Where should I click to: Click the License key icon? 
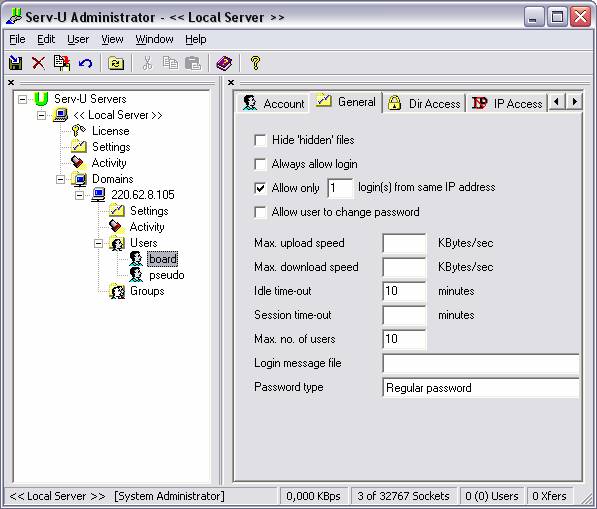tap(79, 131)
